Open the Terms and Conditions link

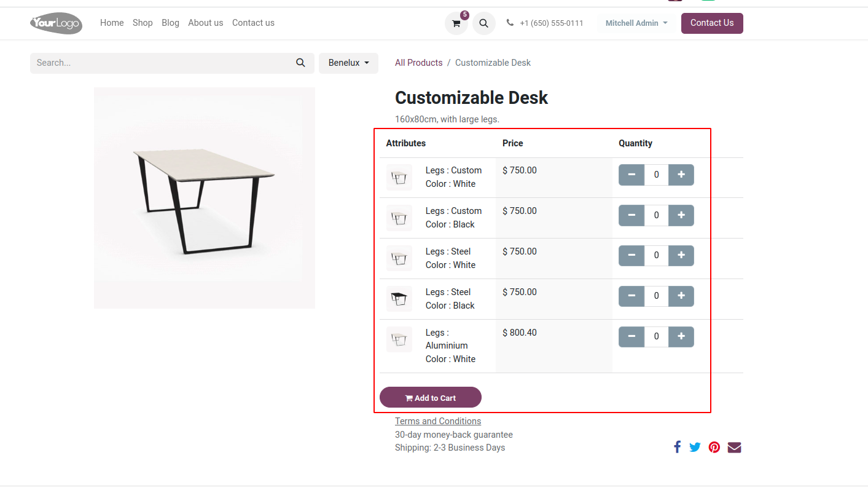pyautogui.click(x=438, y=421)
